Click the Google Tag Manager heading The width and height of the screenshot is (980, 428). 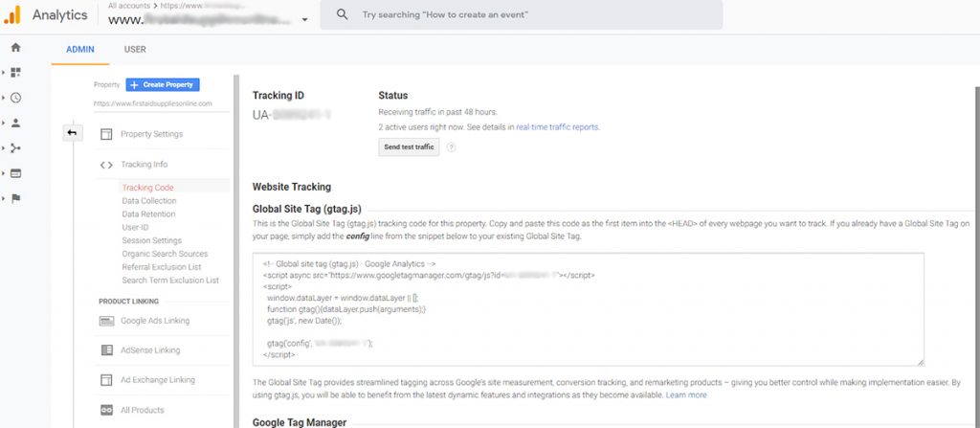[300, 422]
